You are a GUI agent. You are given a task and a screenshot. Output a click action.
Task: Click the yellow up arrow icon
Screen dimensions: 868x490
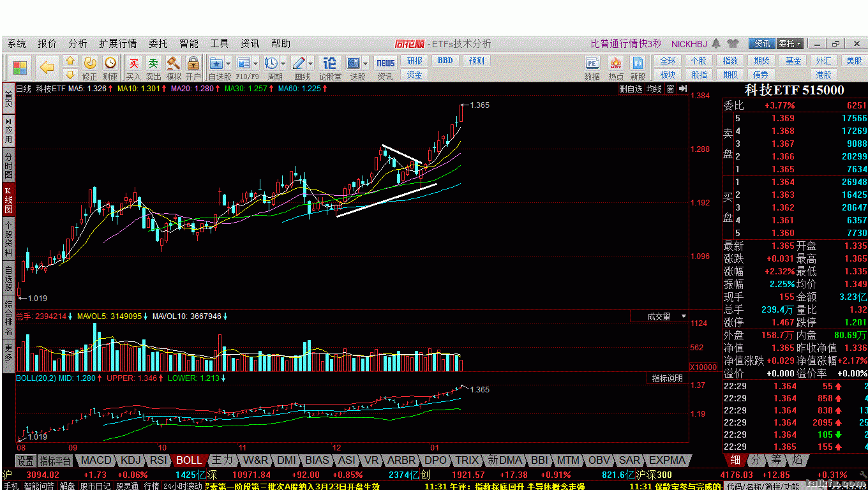click(70, 61)
